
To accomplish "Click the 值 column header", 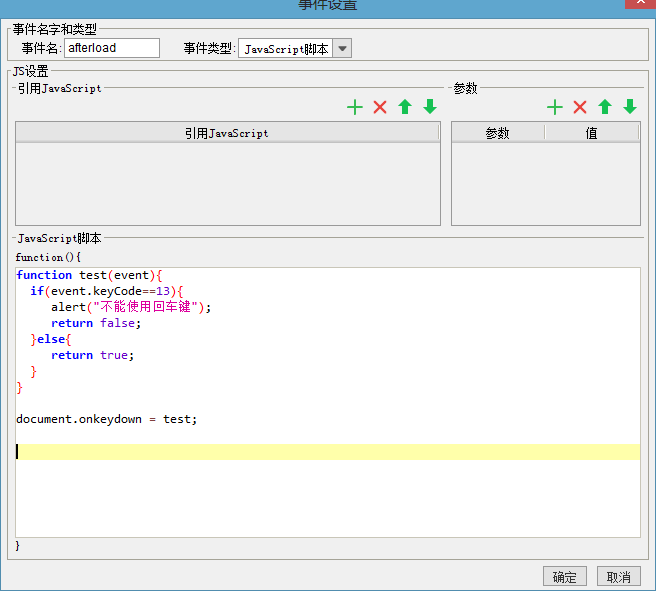I will click(x=592, y=133).
